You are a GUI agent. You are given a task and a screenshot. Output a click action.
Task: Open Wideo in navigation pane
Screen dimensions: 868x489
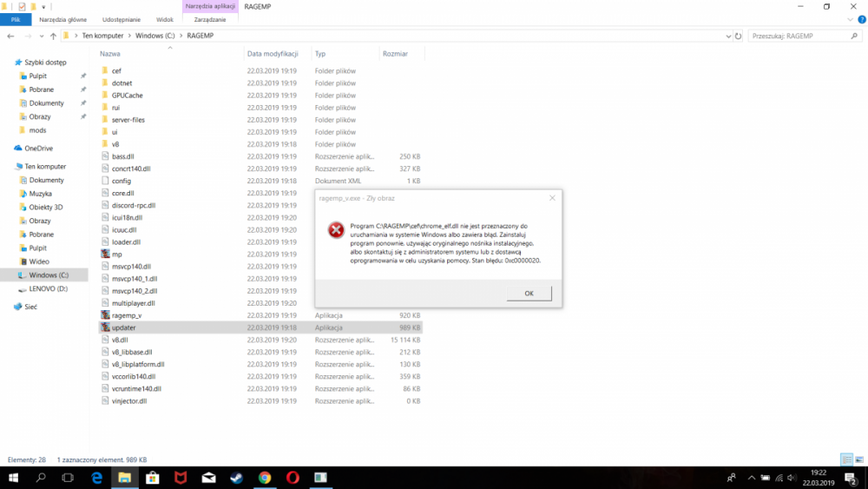pos(39,261)
